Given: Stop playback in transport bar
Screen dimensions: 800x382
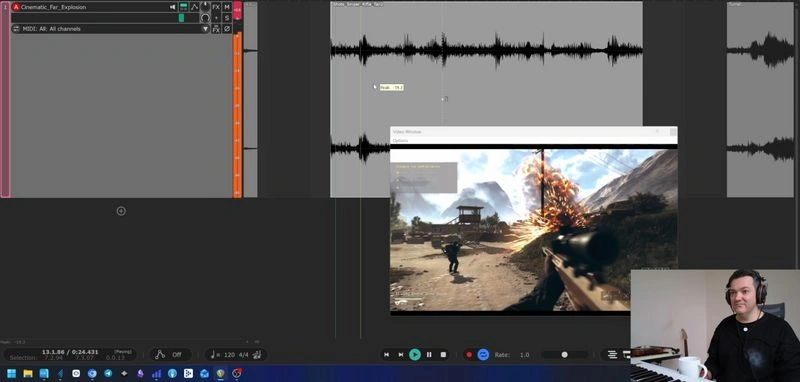Looking at the screenshot, I should [443, 354].
